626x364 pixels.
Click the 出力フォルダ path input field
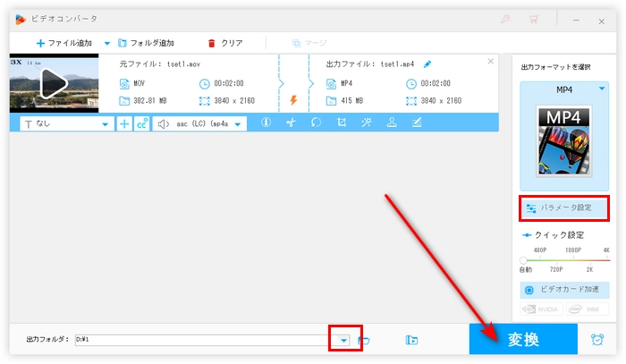[x=206, y=340]
